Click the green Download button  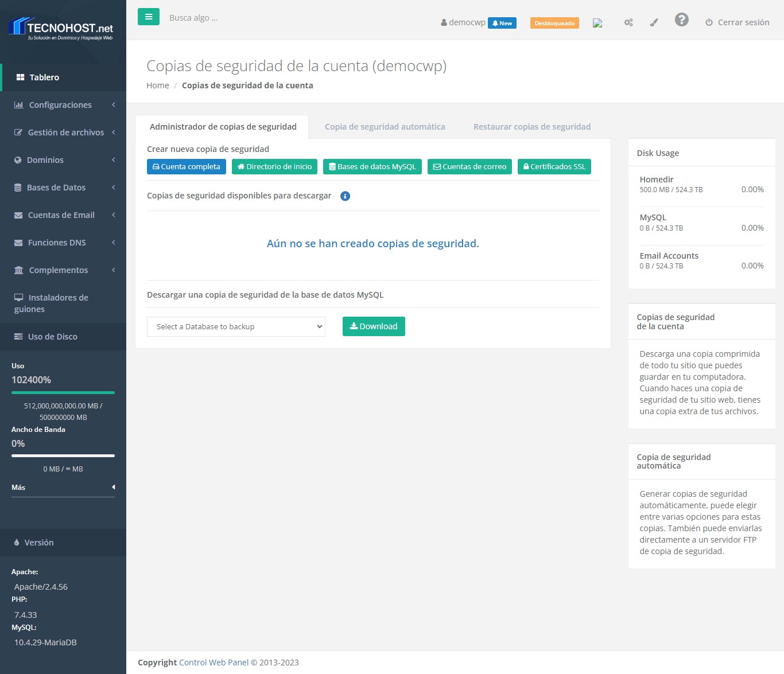(x=374, y=326)
